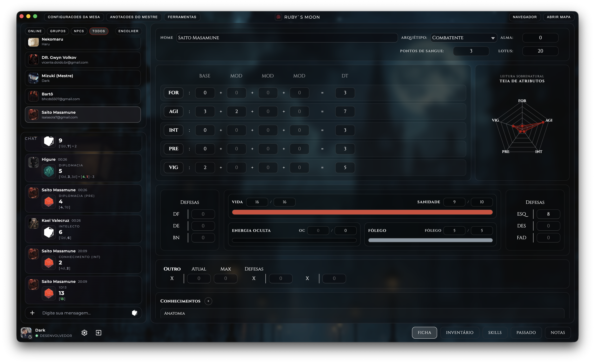
Task: Click DR. Gwyn Volkov avatar
Action: click(33, 60)
